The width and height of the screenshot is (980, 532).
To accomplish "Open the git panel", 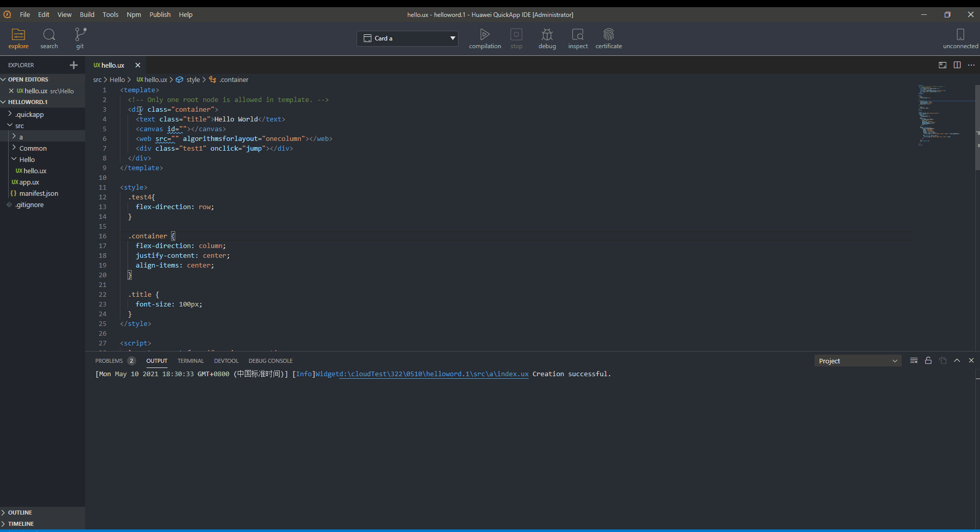I will tap(80, 38).
